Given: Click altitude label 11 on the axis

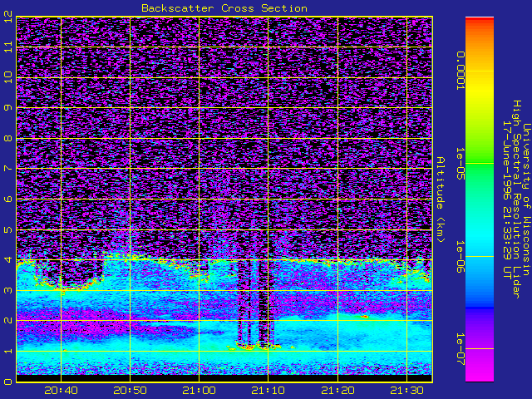Looking at the screenshot, I should coord(8,47).
